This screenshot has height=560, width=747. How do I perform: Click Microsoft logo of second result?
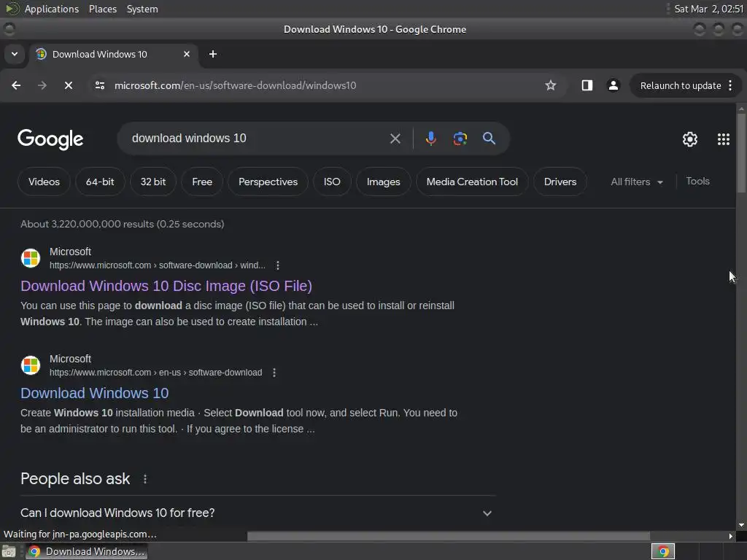click(31, 365)
